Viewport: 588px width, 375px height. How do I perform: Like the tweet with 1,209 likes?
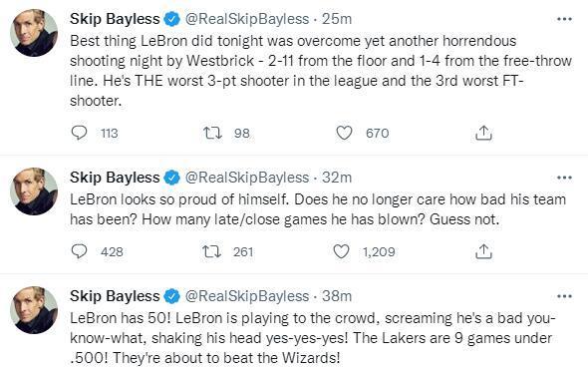click(x=341, y=251)
